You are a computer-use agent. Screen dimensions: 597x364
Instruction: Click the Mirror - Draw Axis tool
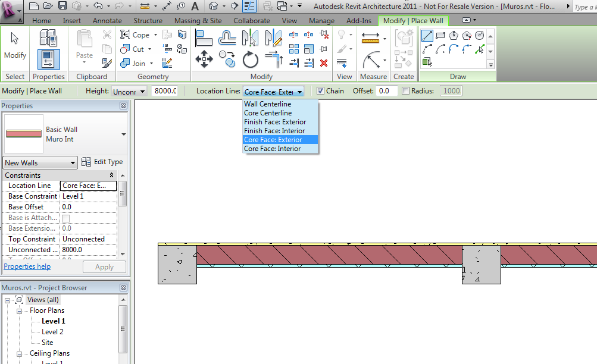(x=273, y=37)
